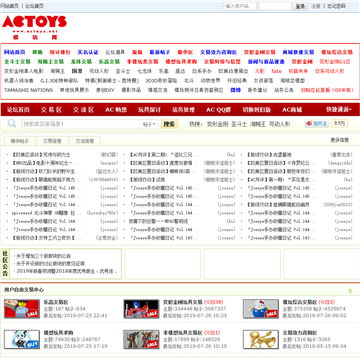Screen dimensions: 360x360
Task: Open 高达 board link
Action: click(x=180, y=71)
